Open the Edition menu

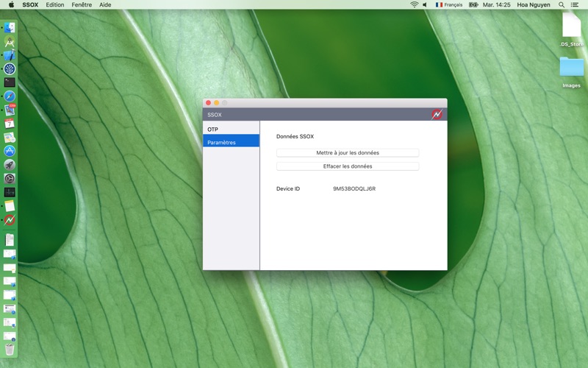point(54,4)
